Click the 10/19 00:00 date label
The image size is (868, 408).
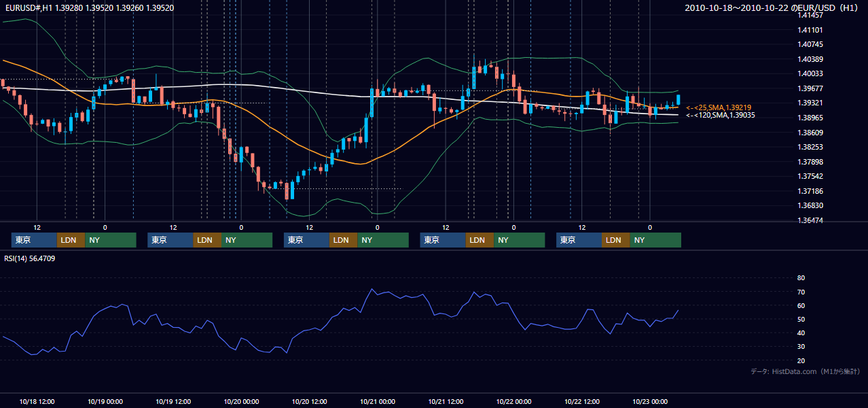[x=105, y=401]
